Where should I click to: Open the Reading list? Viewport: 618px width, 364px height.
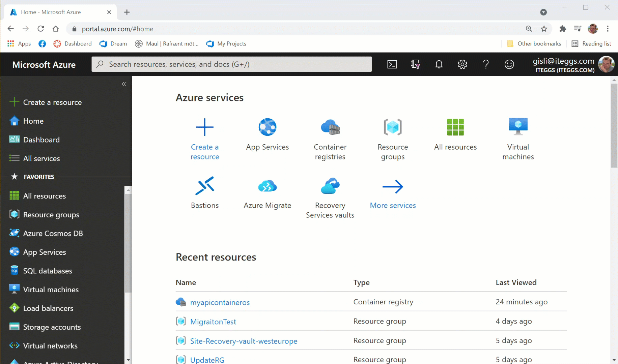coord(591,43)
